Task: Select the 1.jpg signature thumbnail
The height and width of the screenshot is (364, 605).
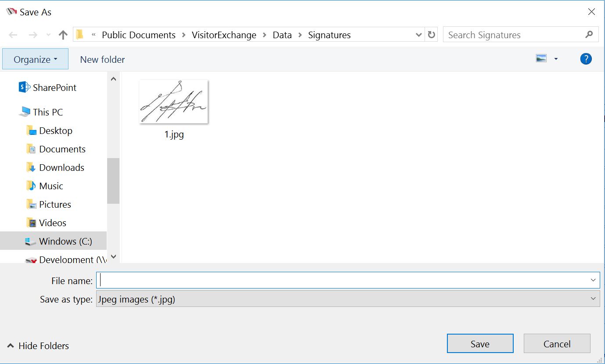Action: (173, 101)
